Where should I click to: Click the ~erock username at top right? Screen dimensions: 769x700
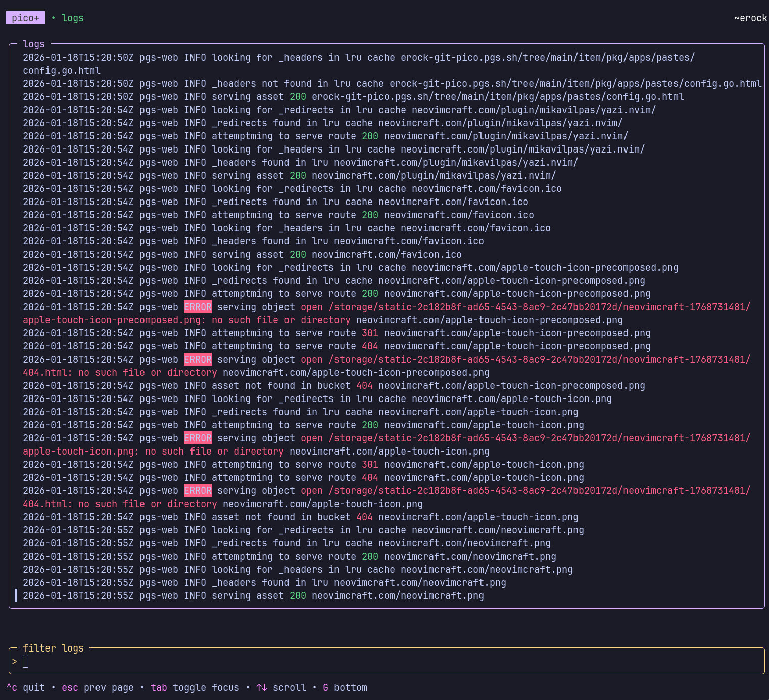pyautogui.click(x=750, y=18)
